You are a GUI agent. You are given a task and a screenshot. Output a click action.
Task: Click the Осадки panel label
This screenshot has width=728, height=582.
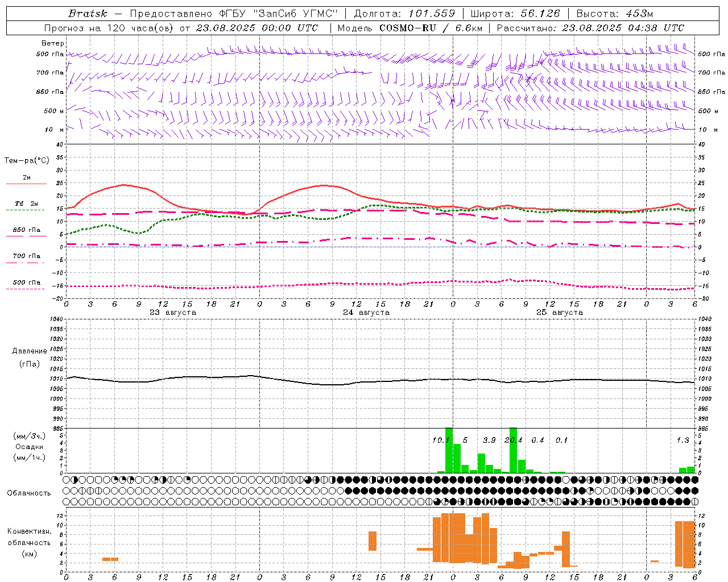point(28,446)
